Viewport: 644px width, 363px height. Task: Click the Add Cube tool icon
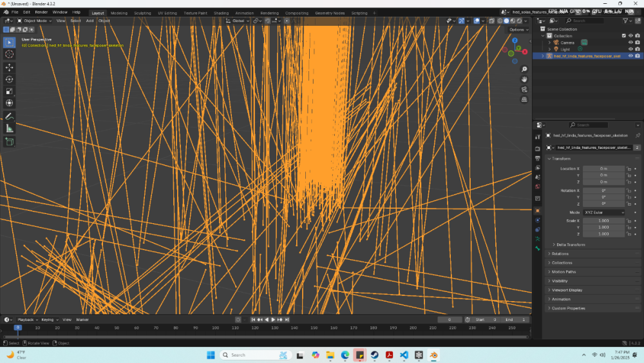10,141
